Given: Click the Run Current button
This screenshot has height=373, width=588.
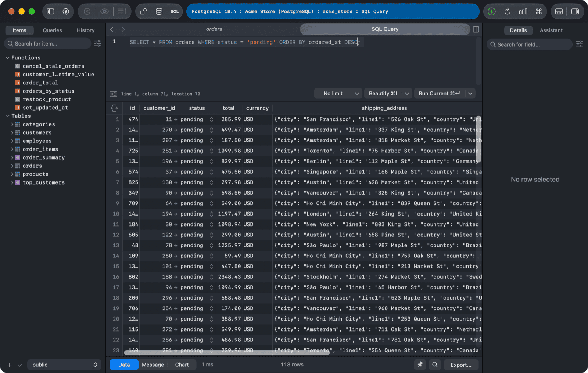Looking at the screenshot, I should pyautogui.click(x=439, y=94).
